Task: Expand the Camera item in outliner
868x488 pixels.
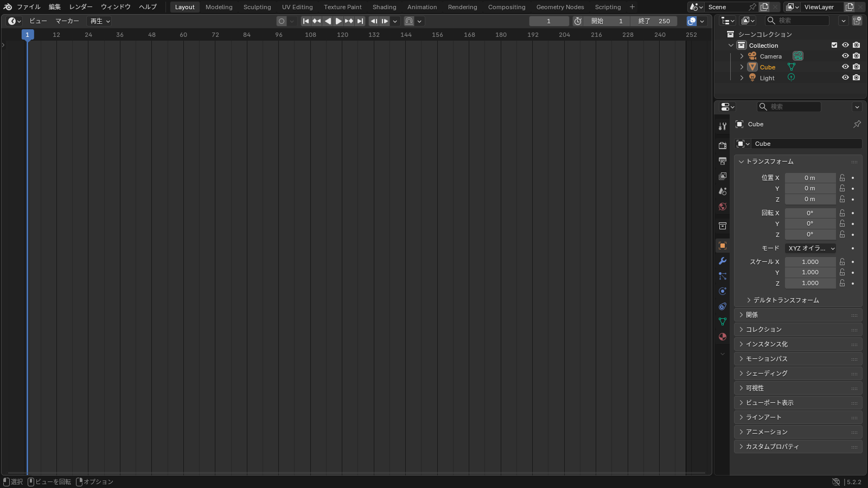Action: pyautogui.click(x=742, y=56)
